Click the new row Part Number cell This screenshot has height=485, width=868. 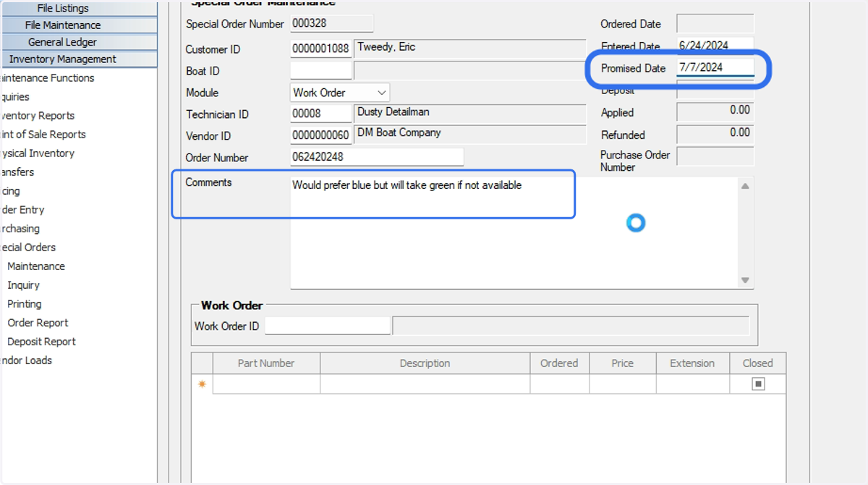266,384
